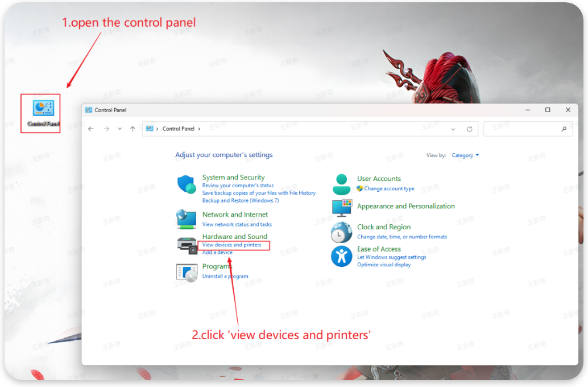
Task: Click Add a device link
Action: click(217, 252)
